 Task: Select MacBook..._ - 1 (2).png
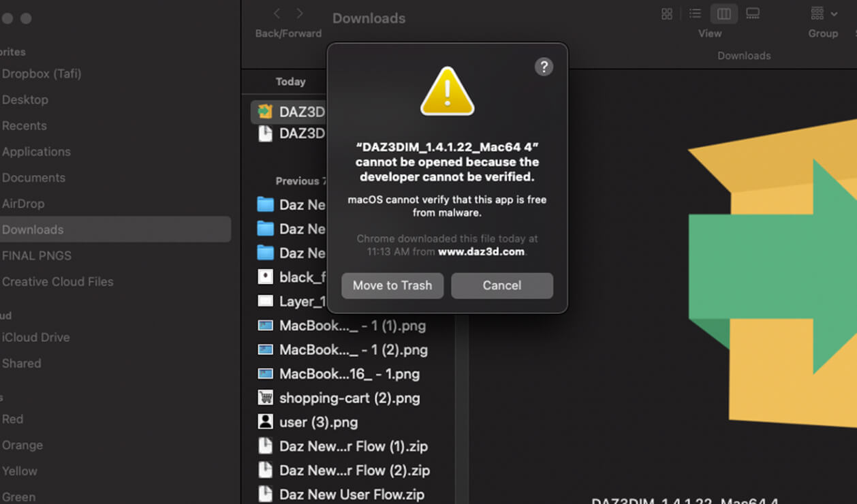[x=343, y=349]
